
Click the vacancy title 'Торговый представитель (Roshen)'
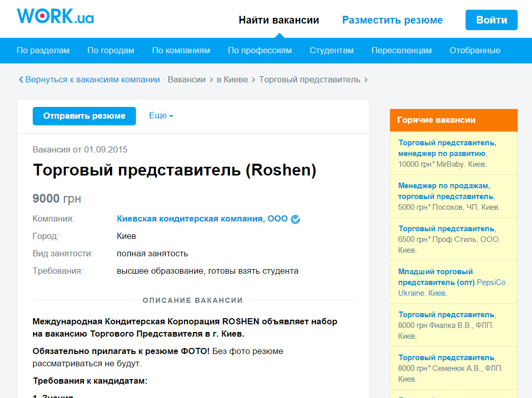tap(174, 170)
